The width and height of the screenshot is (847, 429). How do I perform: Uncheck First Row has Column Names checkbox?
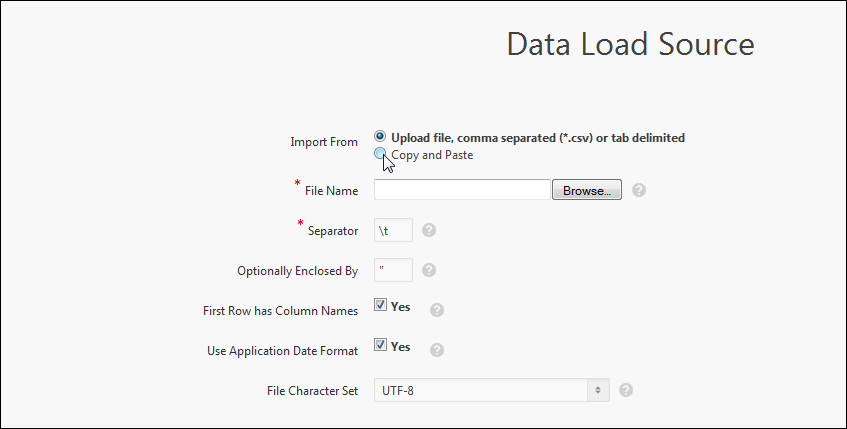point(381,306)
